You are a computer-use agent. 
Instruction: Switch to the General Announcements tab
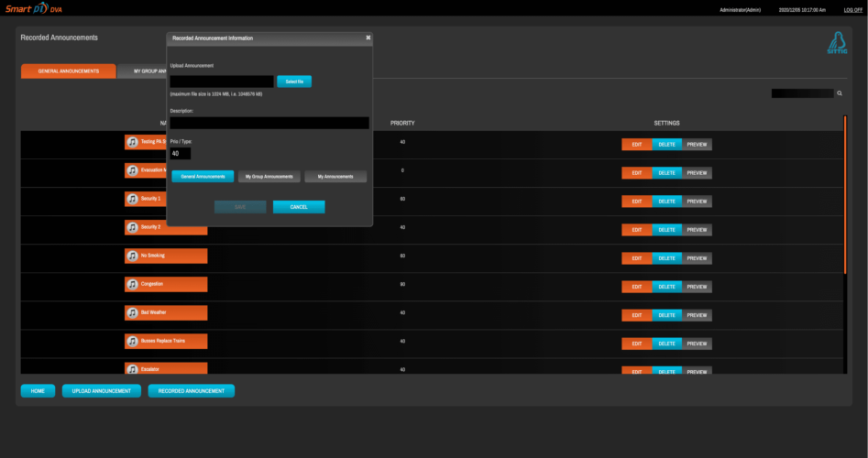coord(69,71)
